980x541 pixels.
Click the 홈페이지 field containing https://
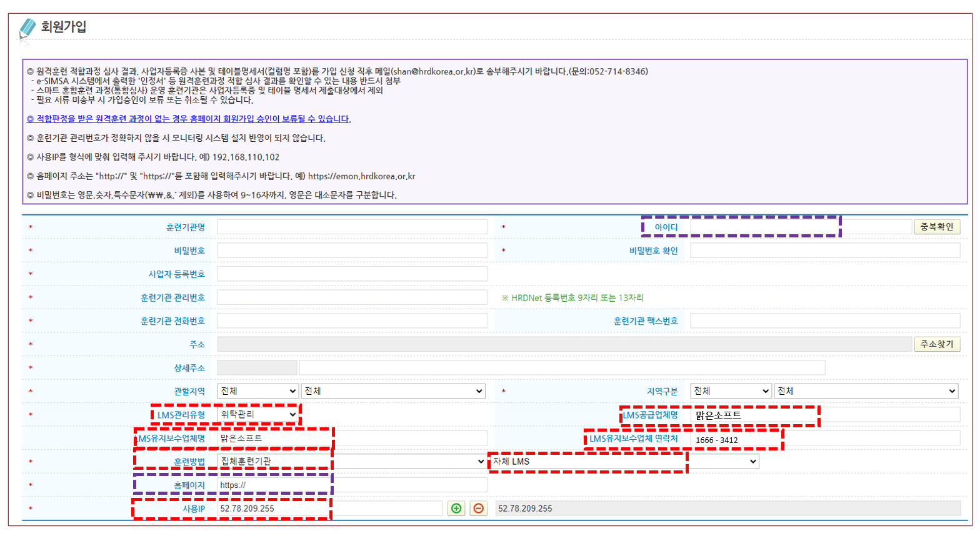pyautogui.click(x=352, y=485)
